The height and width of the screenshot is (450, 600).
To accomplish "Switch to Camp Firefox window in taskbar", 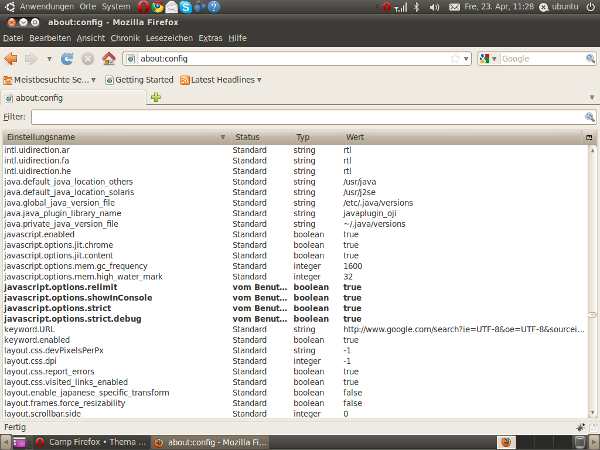I will (90, 441).
